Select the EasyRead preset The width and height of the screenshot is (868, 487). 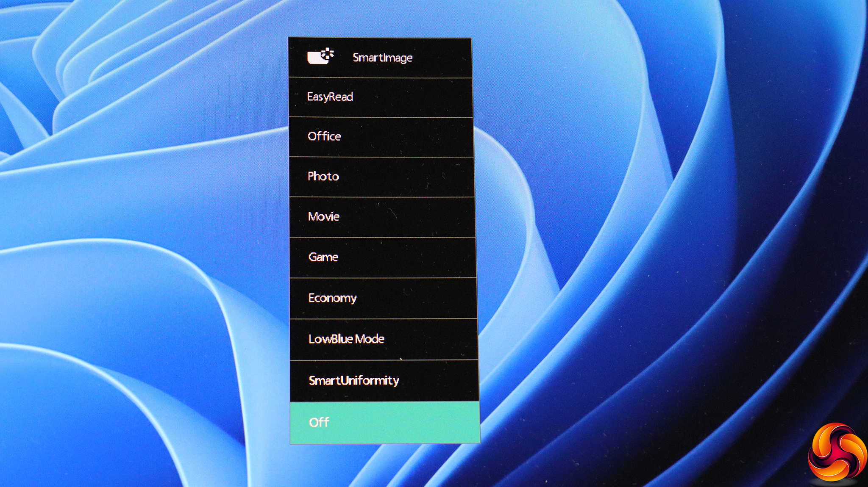point(330,97)
